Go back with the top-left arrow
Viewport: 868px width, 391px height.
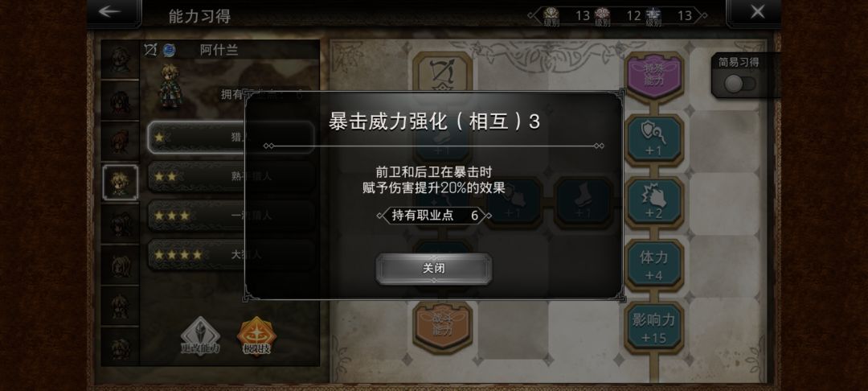109,12
